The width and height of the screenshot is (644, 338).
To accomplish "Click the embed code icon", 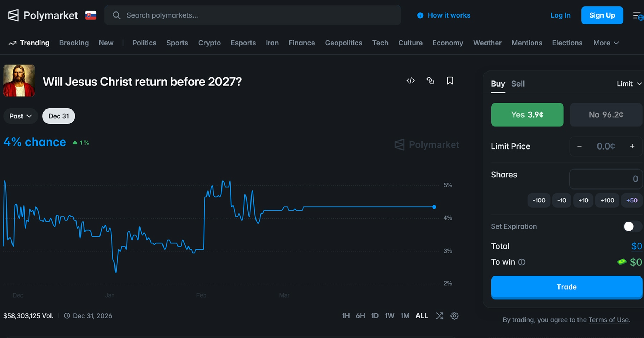I will 410,81.
